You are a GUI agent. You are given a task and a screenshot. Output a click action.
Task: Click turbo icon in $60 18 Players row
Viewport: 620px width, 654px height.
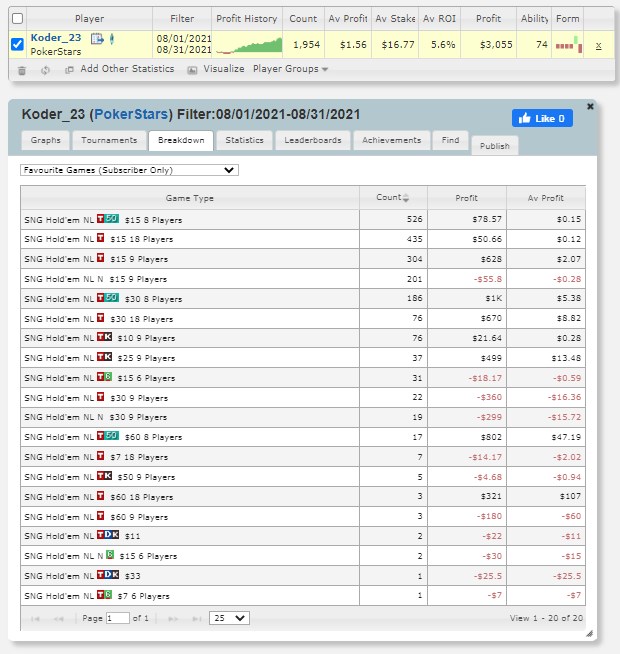[101, 496]
